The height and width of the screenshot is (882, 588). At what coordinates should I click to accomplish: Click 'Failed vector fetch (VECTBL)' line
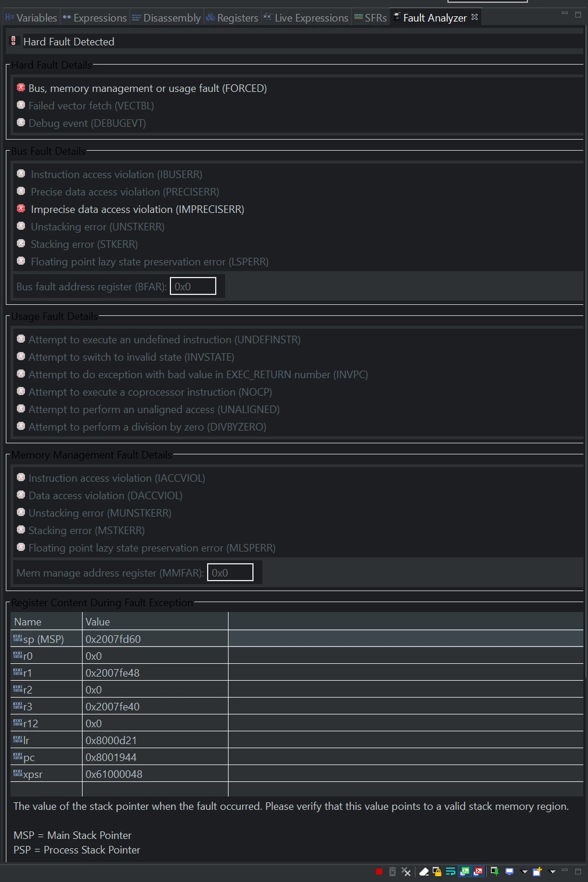click(x=91, y=106)
